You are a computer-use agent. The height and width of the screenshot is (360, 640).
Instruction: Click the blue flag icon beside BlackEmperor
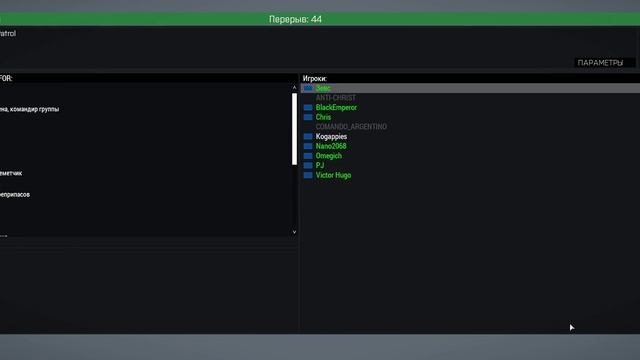coord(308,108)
